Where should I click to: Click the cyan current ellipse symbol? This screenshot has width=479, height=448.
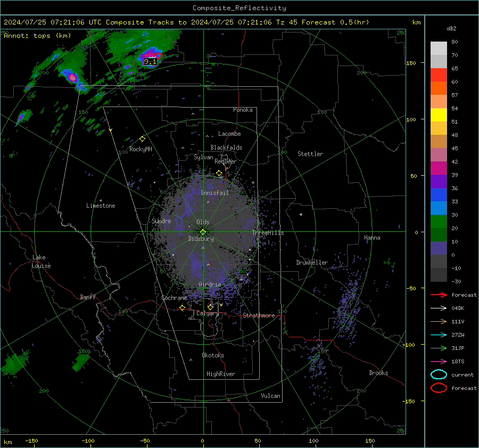[439, 374]
